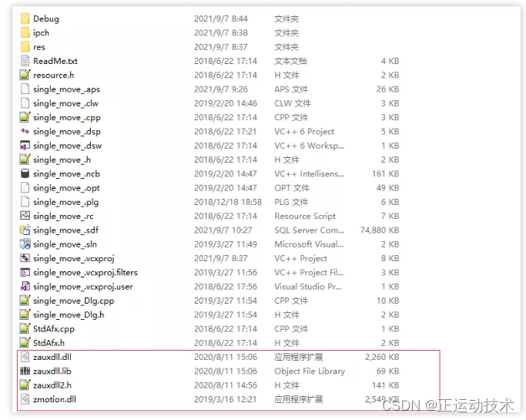Click the single_move_.plg file icon
526x420 pixels.
click(x=25, y=202)
